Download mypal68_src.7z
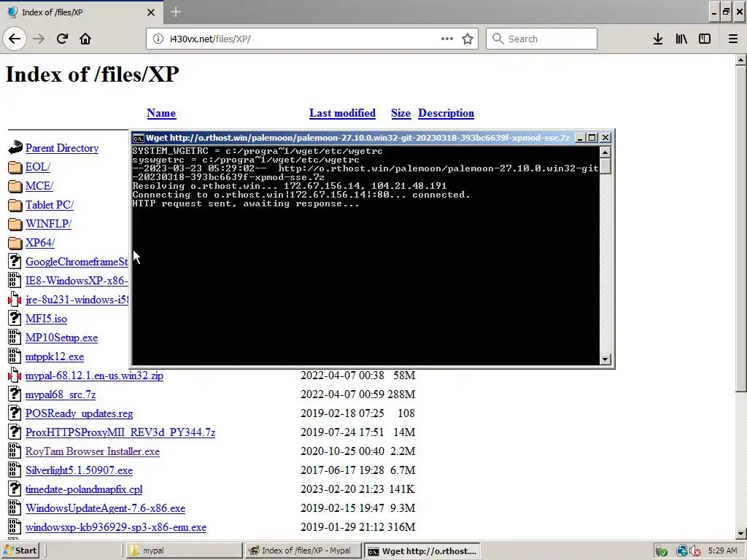The width and height of the screenshot is (747, 560). point(61,394)
